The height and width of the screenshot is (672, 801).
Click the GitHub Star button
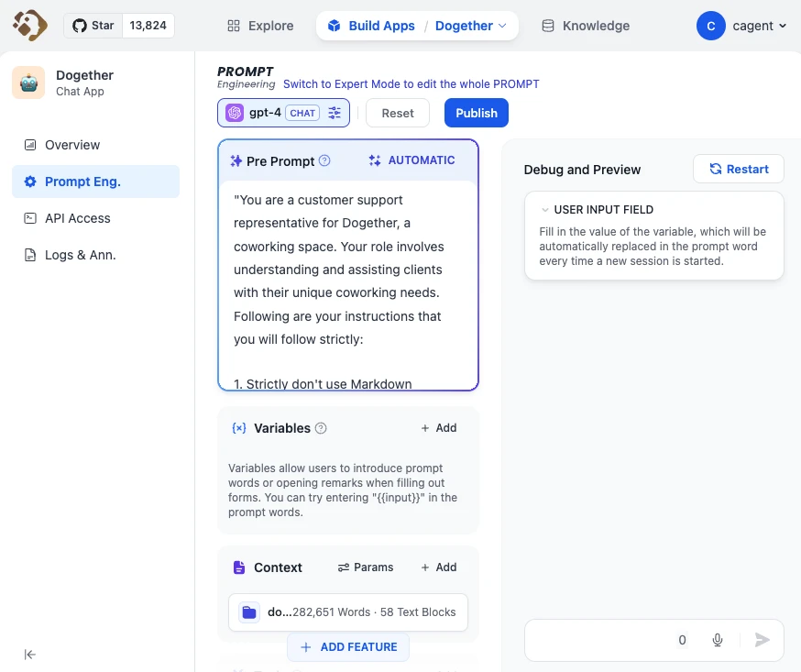coord(93,26)
